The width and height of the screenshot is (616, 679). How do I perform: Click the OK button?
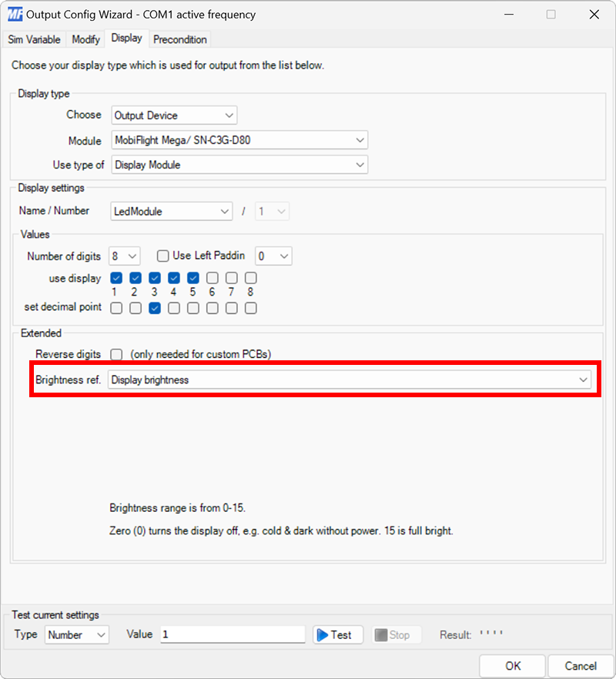pyautogui.click(x=512, y=666)
